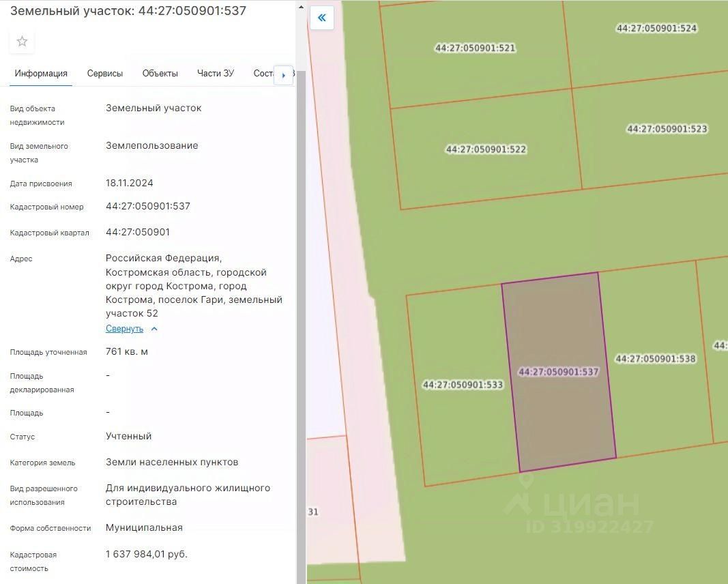This screenshot has width=728, height=584.
Task: Select parcel 44:27:050901:538 on the map
Action: (656, 359)
